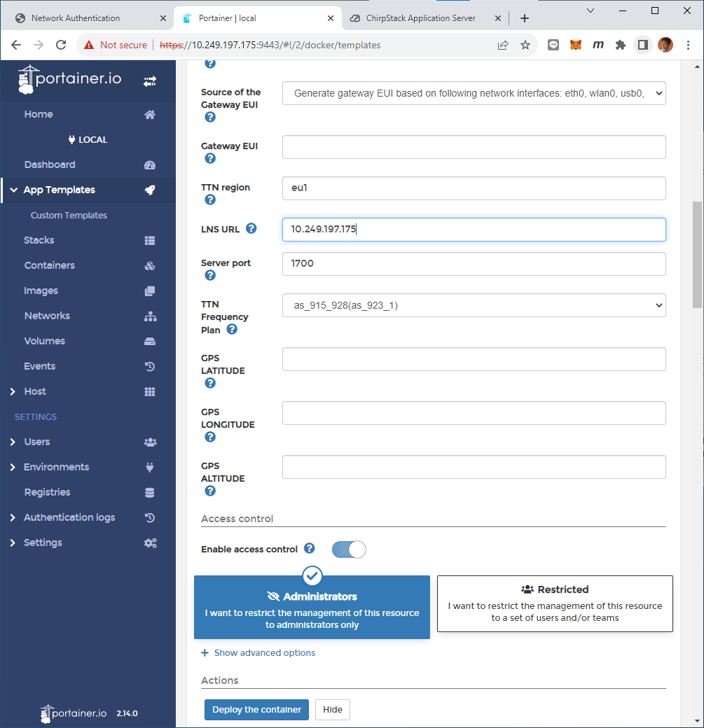
Task: Open Stacks in sidebar
Action: [39, 241]
